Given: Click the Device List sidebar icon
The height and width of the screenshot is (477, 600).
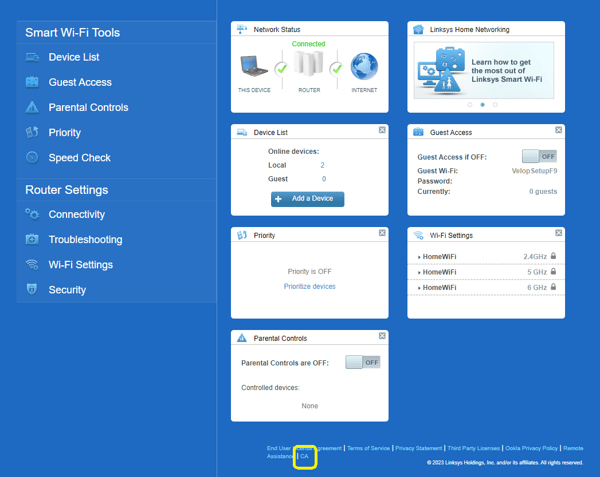Looking at the screenshot, I should pos(32,57).
